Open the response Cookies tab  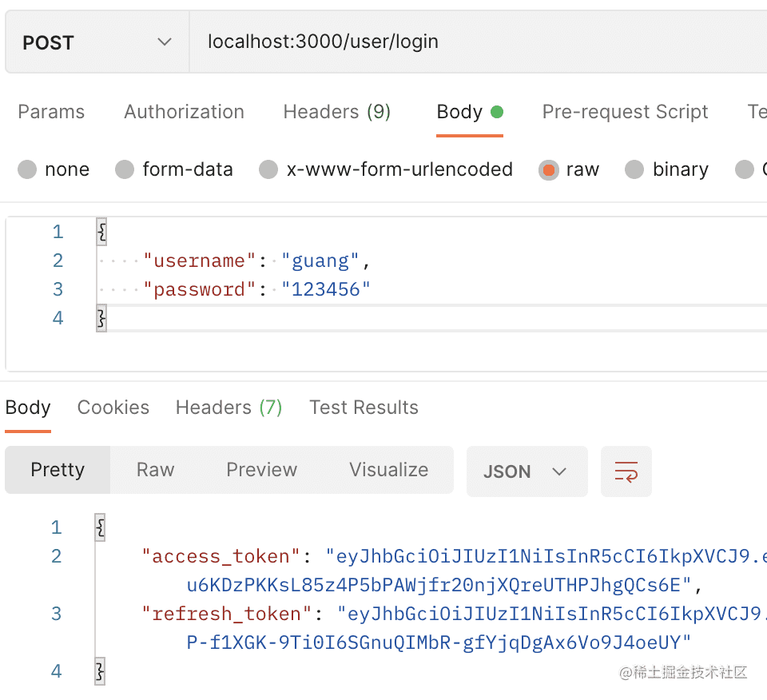click(x=113, y=408)
